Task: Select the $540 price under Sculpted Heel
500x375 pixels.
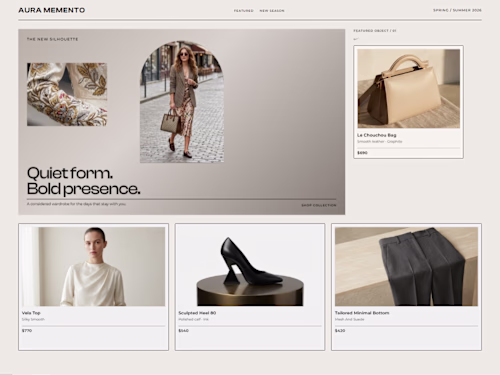Action: (x=183, y=331)
